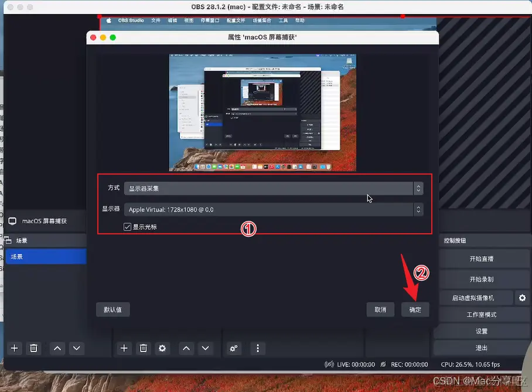Confirm settings with the 确定 button
532x392 pixels.
(x=415, y=309)
